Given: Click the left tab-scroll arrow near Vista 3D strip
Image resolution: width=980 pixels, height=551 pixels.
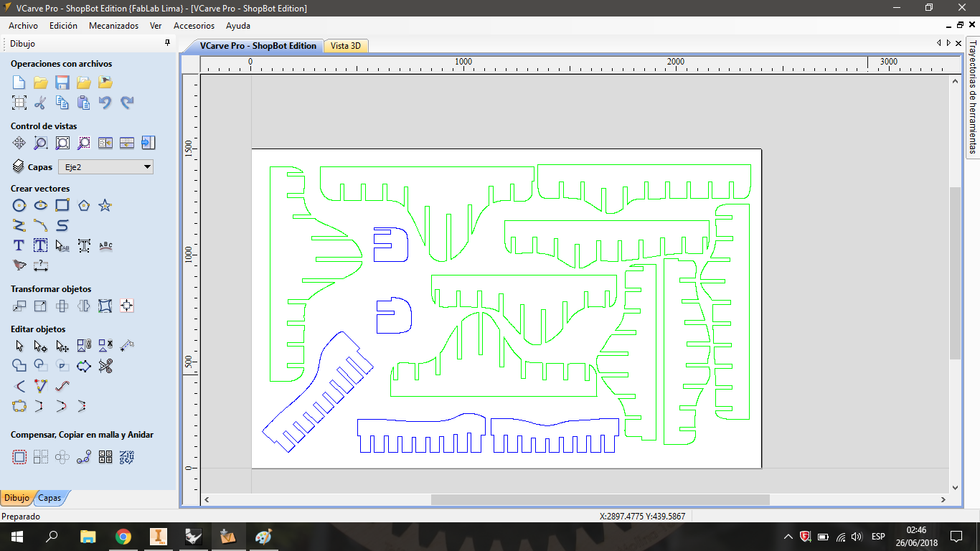Looking at the screenshot, I should 939,43.
